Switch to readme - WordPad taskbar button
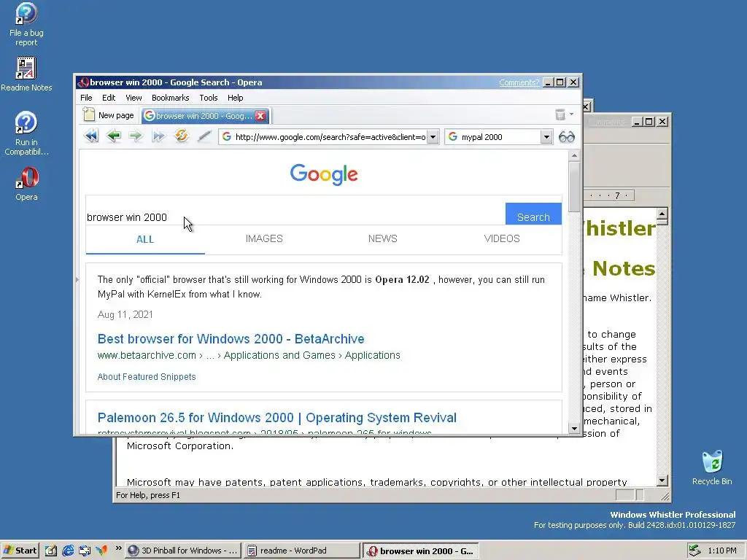Viewport: 747px width, 560px height. point(302,551)
